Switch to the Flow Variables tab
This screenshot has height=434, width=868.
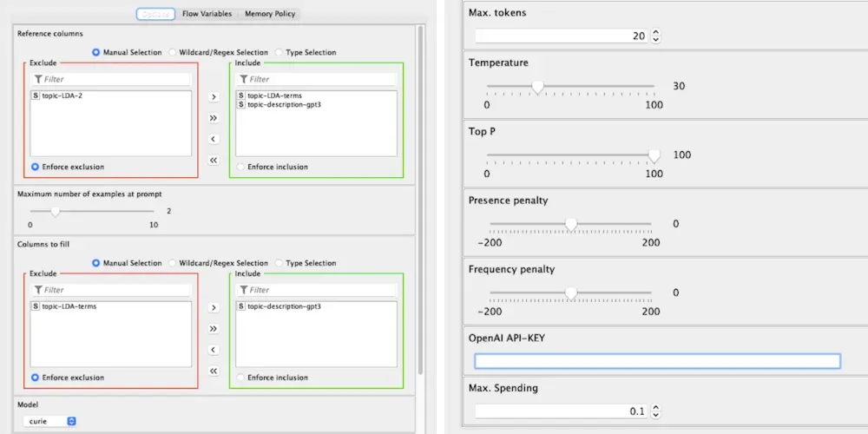(x=207, y=14)
